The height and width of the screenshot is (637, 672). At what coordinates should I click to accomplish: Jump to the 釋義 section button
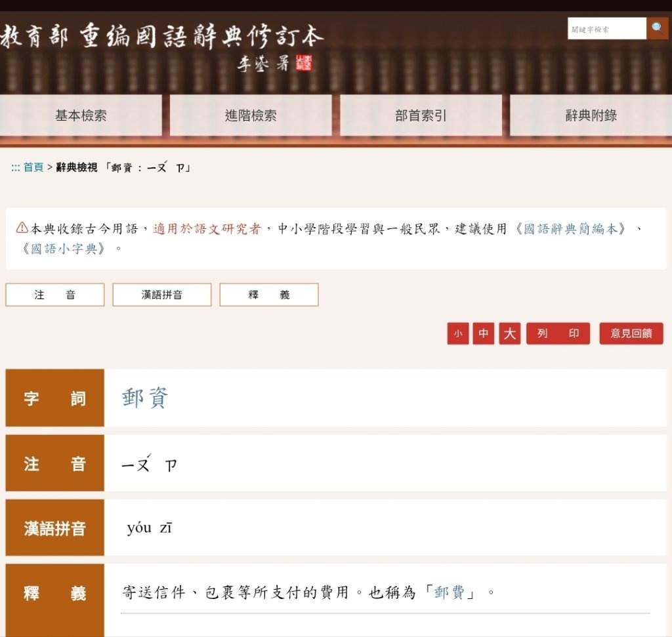269,295
